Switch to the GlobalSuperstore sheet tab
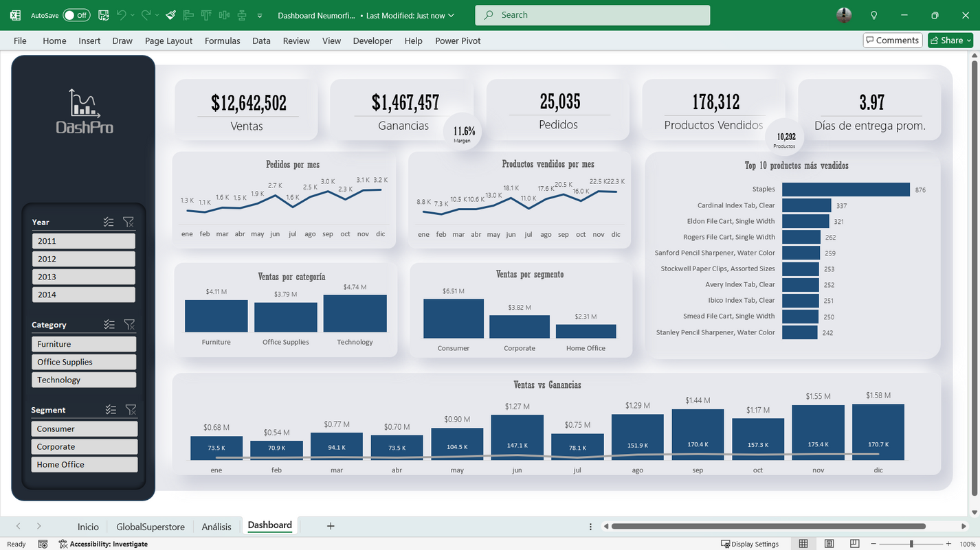Image resolution: width=980 pixels, height=550 pixels. [150, 526]
